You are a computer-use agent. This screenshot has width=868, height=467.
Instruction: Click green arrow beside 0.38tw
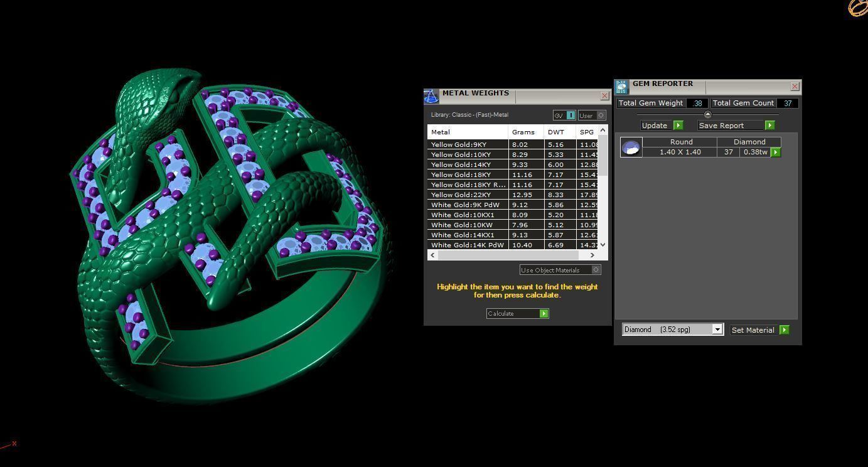pyautogui.click(x=776, y=152)
